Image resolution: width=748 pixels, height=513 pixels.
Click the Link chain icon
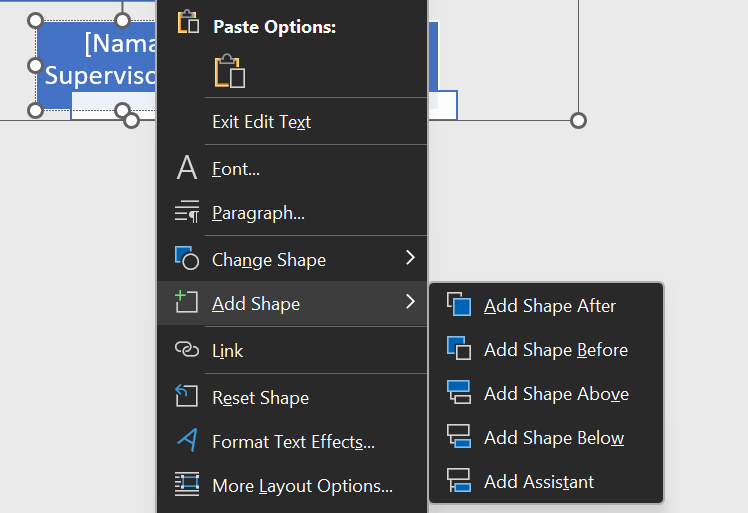pos(187,350)
